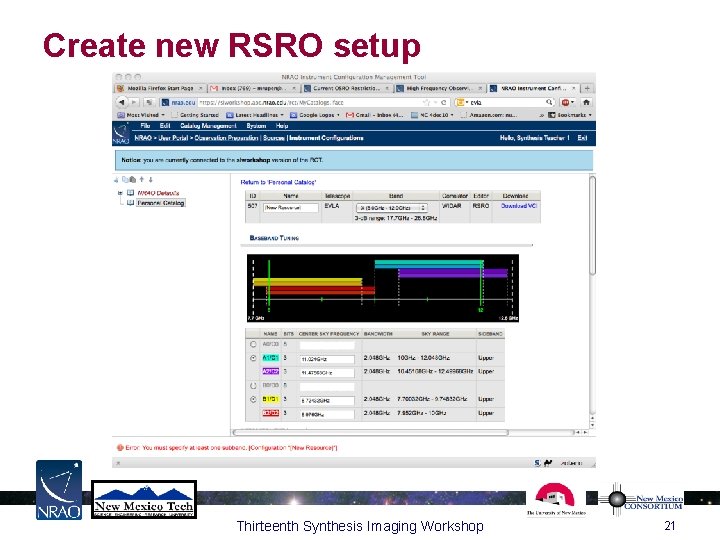720x540 pixels.
Task: Click the browser back arrow button
Action: tap(122, 102)
